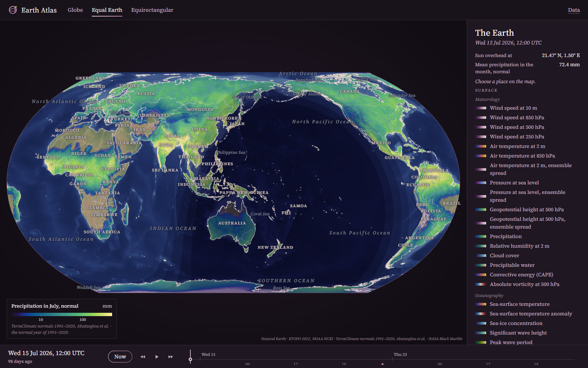This screenshot has height=368, width=588.
Task: Select the Precipitation layer
Action: click(x=528, y=236)
